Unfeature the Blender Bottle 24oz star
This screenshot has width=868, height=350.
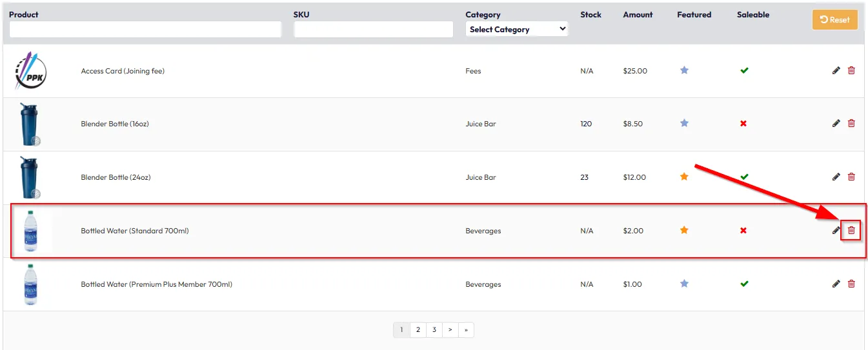(684, 177)
